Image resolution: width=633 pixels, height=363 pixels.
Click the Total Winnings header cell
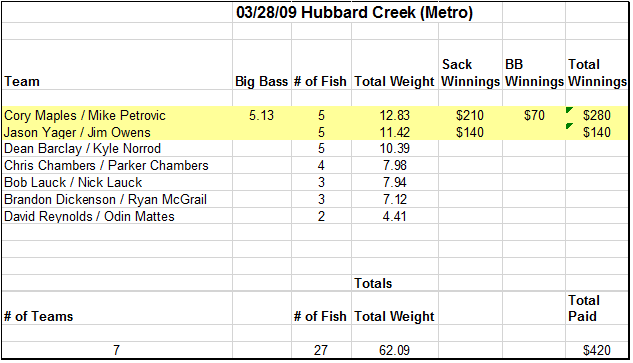pos(597,65)
